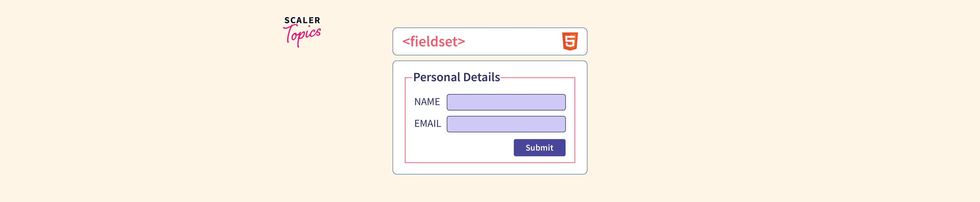Click empty space left of the Submit button
This screenshot has width=980, height=202.
(460, 148)
